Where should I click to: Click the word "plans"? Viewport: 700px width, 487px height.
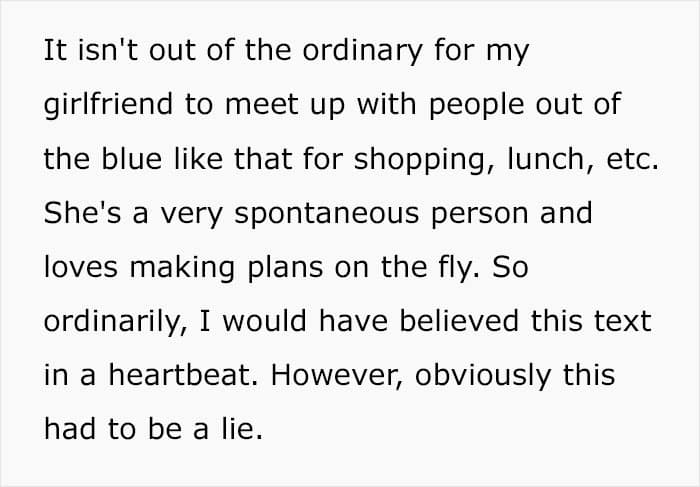(x=285, y=268)
